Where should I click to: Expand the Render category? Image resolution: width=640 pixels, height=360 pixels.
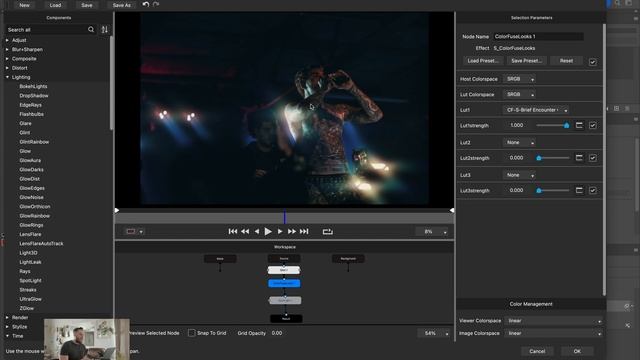(7, 317)
